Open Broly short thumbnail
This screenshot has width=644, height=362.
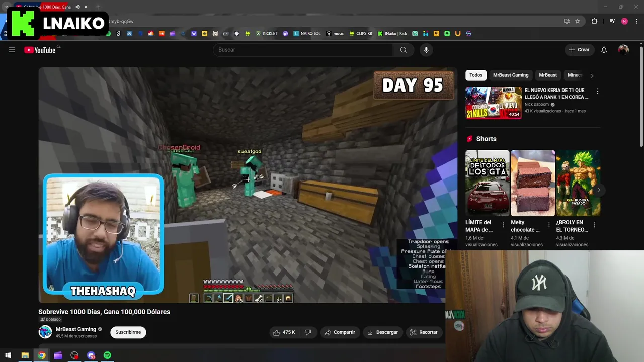pos(578,183)
